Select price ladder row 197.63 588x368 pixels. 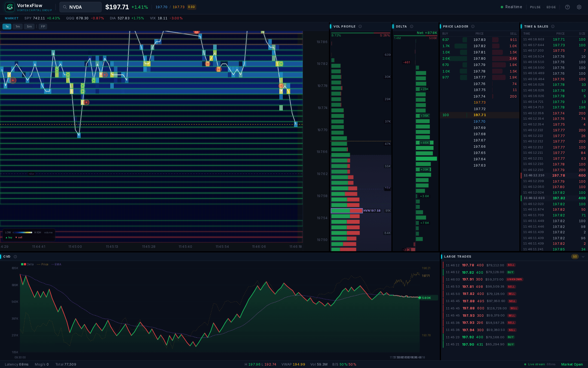point(480,165)
